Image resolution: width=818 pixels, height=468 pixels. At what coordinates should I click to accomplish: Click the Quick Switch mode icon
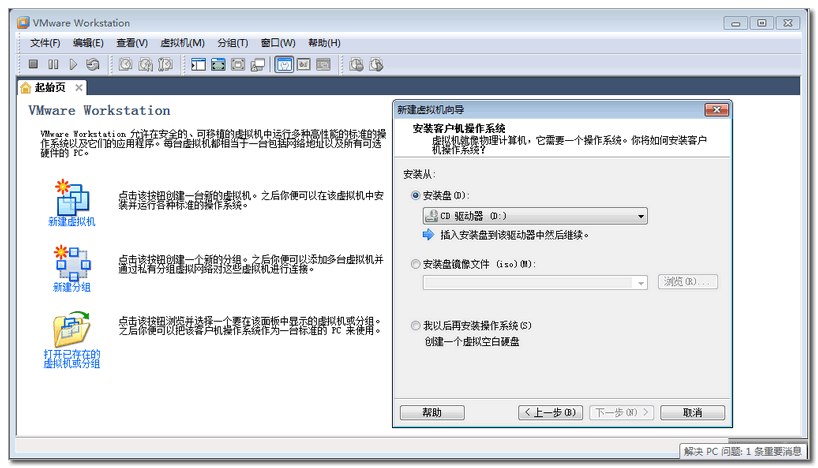218,65
